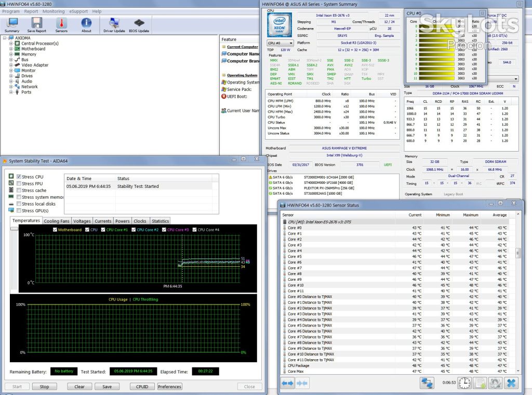Open the CPU #0 selector dropdown
The height and width of the screenshot is (395, 532).
(280, 43)
